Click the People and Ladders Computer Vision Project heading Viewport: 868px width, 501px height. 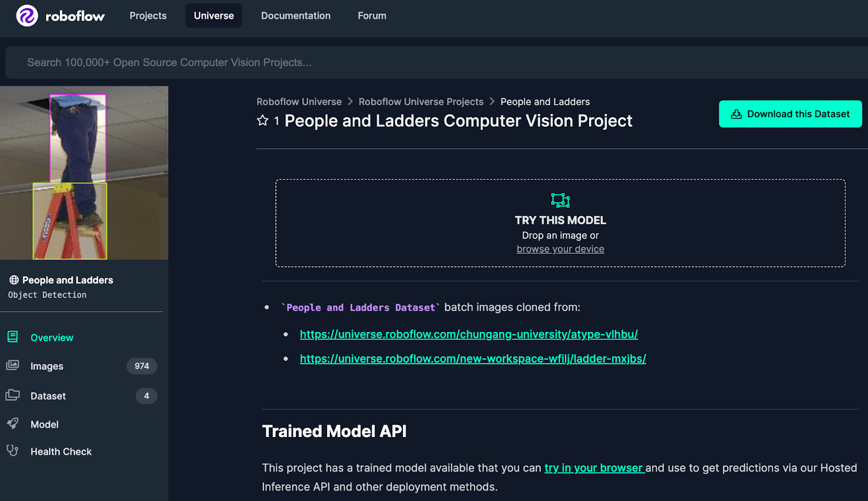click(458, 120)
